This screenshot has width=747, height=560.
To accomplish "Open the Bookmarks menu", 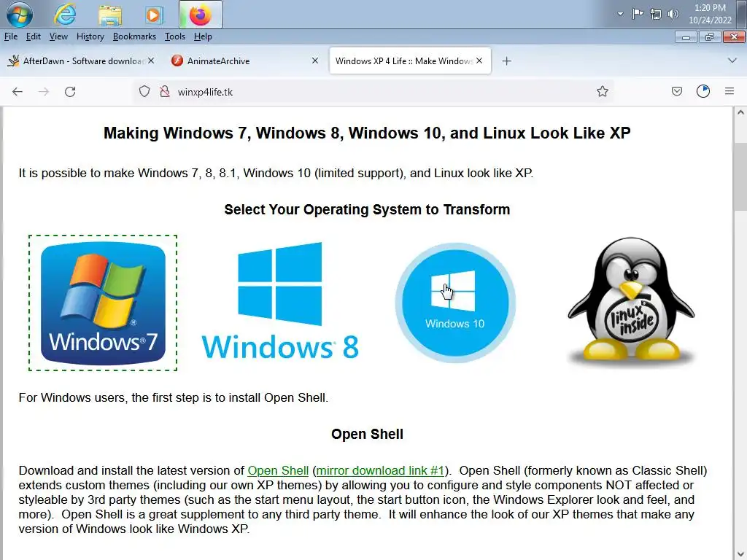I will point(134,36).
